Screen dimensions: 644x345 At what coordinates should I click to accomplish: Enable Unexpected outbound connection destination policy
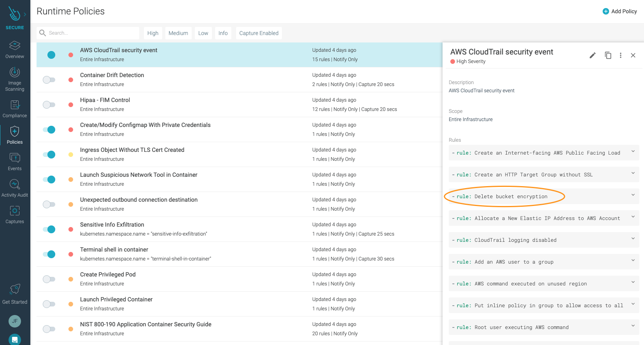click(x=49, y=204)
